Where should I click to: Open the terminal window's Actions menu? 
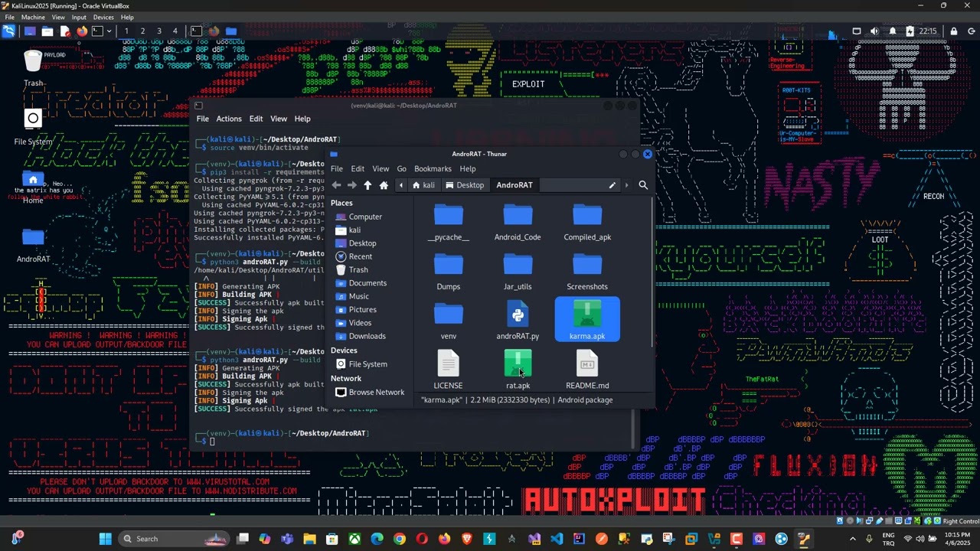pos(228,119)
